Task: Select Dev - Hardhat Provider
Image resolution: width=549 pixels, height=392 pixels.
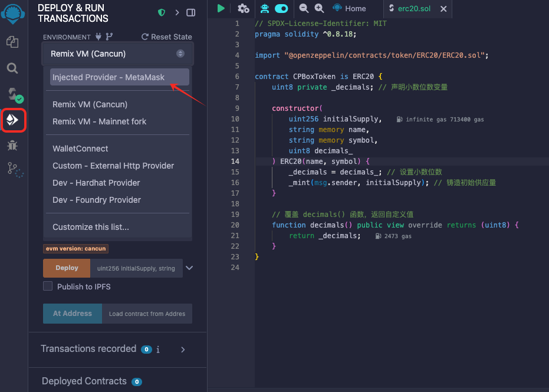Action: 96,183
